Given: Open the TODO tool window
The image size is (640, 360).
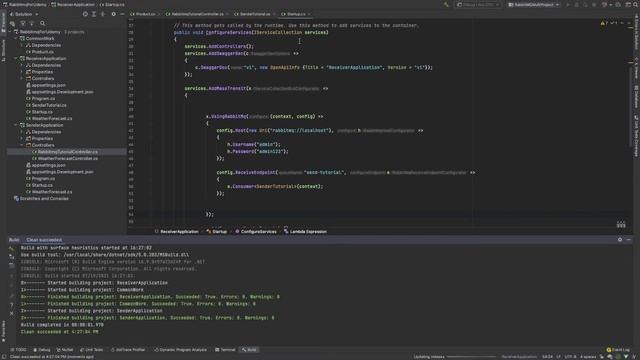Looking at the screenshot, I should (19, 350).
